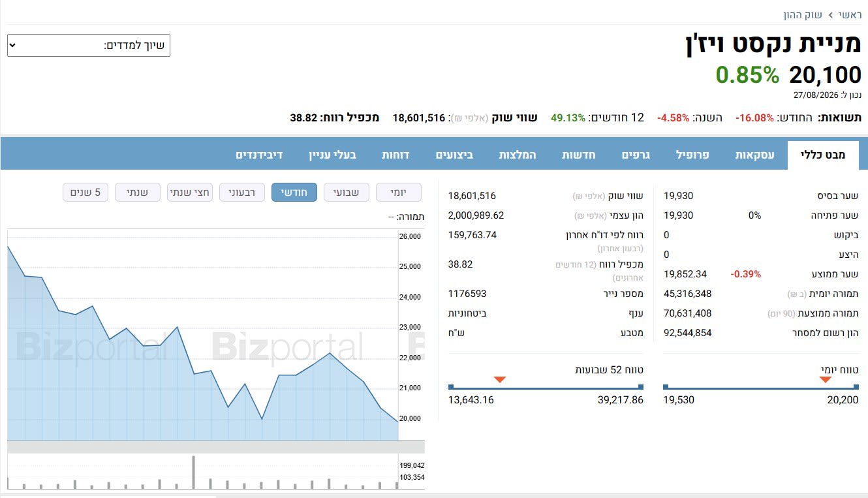Click the ביקוש label
The image size is (868, 498).
[846, 235]
